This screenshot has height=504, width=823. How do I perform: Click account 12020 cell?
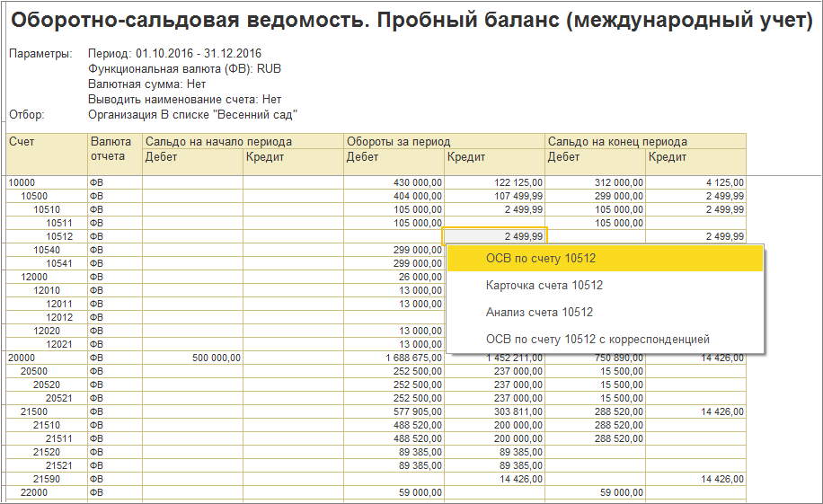tap(47, 331)
